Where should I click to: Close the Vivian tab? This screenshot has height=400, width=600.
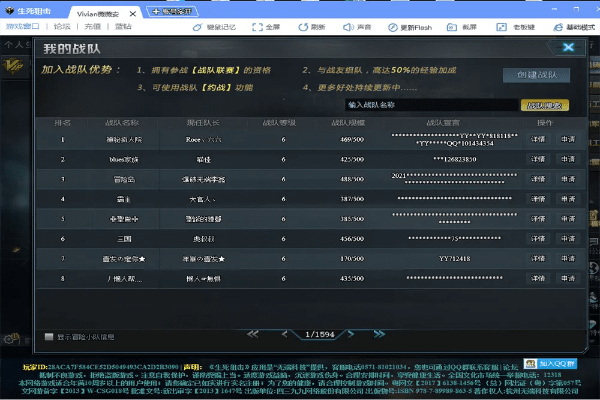coord(133,14)
